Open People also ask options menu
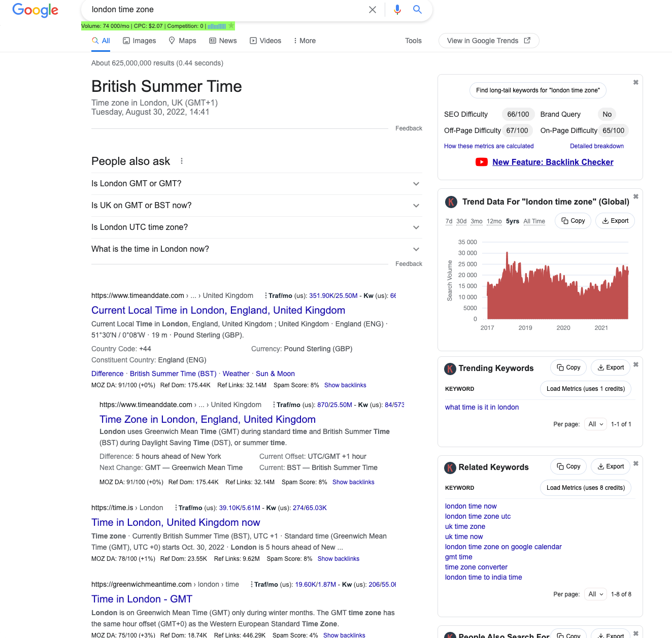672x638 pixels. [182, 161]
